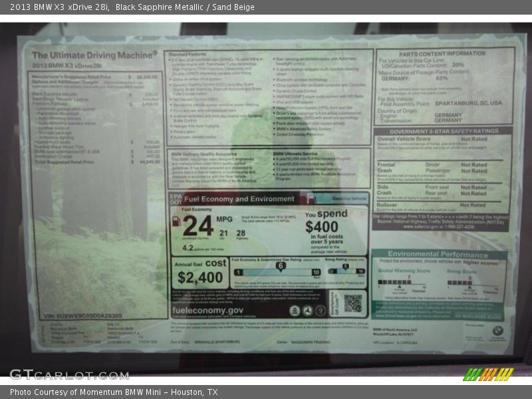Select the smog rating marker 5
This screenshot has width=532, height=399.
pyautogui.click(x=345, y=267)
